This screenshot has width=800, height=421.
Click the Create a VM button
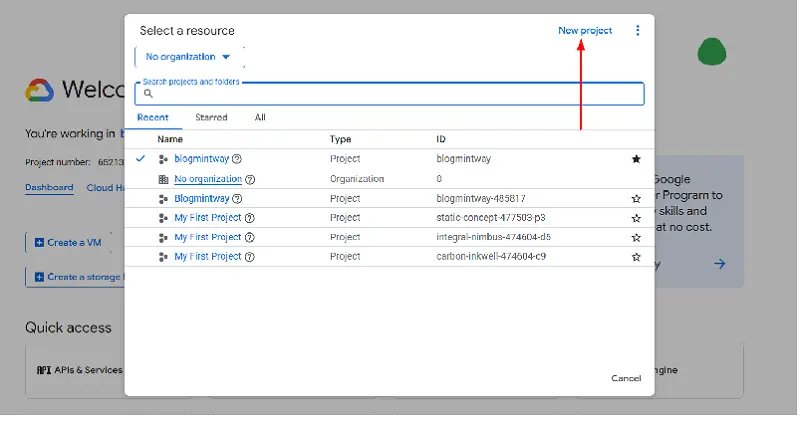point(68,243)
